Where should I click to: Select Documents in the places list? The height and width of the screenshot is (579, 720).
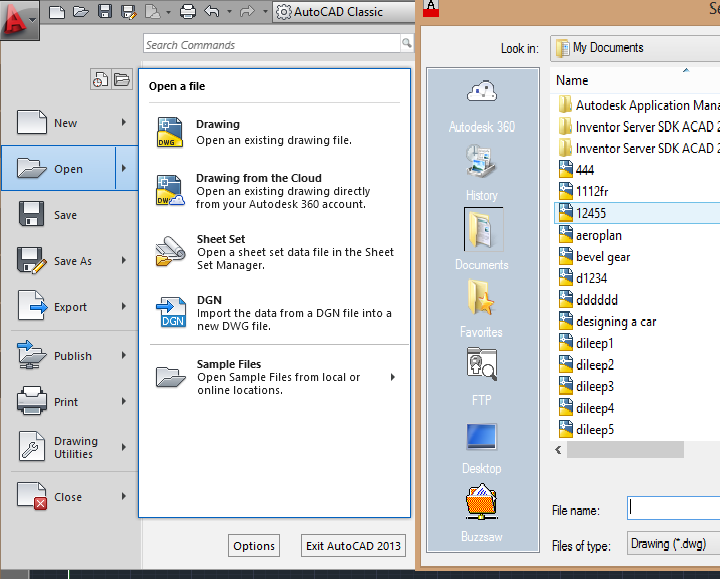coord(482,239)
